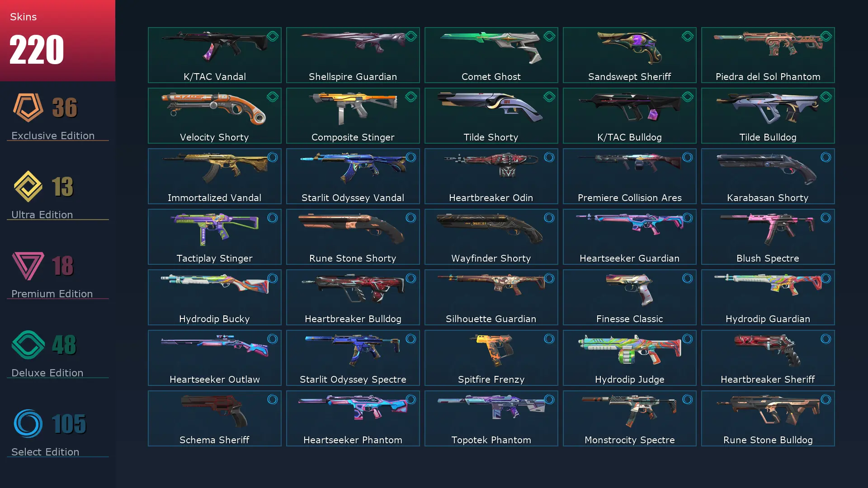Image resolution: width=868 pixels, height=488 pixels.
Task: Click the Exclusive Edition hexagon tier icon
Action: tap(28, 107)
